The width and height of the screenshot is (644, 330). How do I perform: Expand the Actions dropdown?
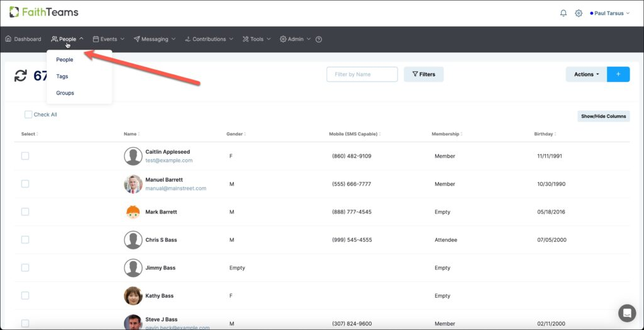pyautogui.click(x=586, y=74)
